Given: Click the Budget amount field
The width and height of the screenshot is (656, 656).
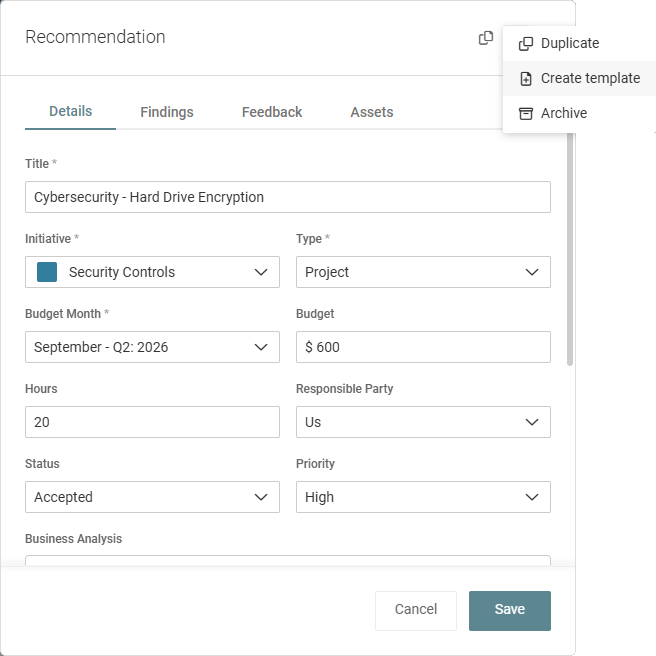Looking at the screenshot, I should pos(423,347).
